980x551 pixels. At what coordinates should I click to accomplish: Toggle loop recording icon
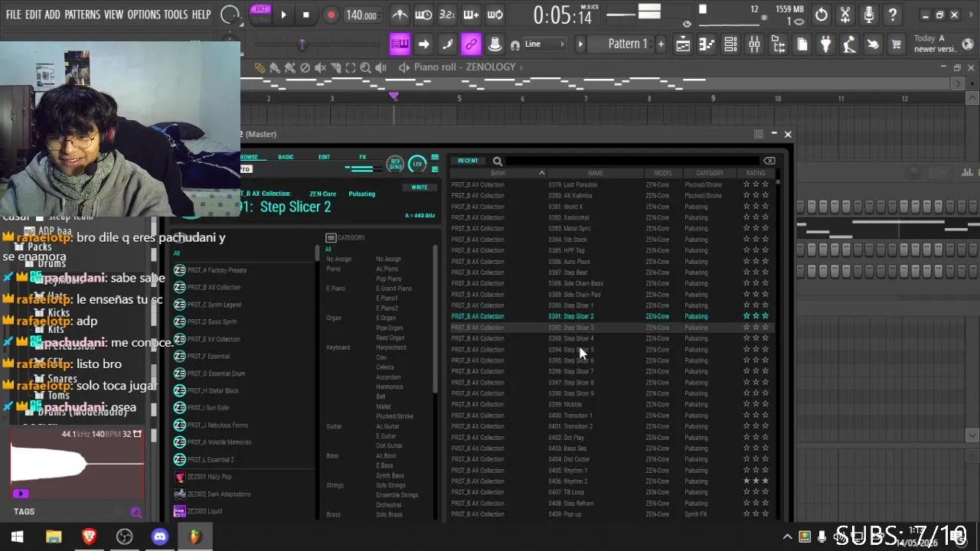[495, 15]
